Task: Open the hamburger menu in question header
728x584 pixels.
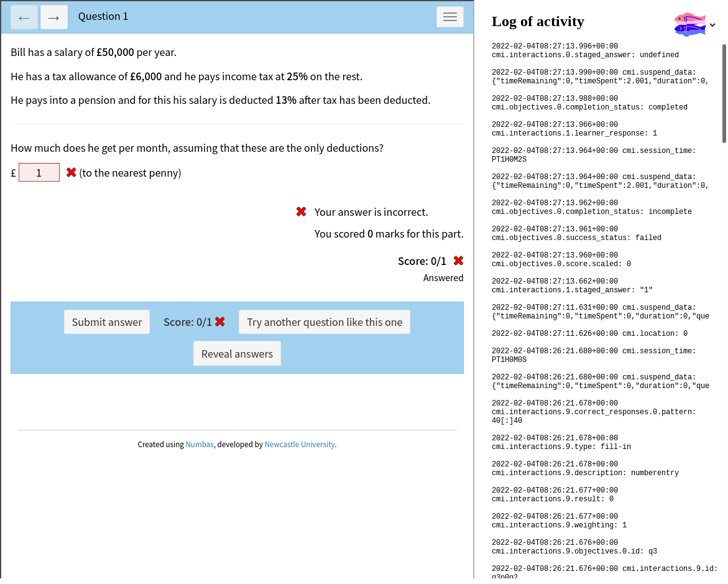Action: click(450, 17)
